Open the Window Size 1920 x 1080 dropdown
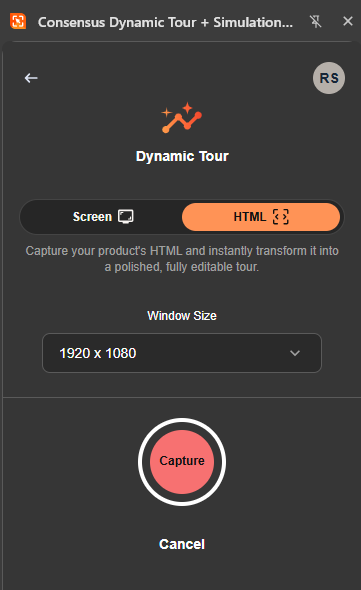 [182, 353]
